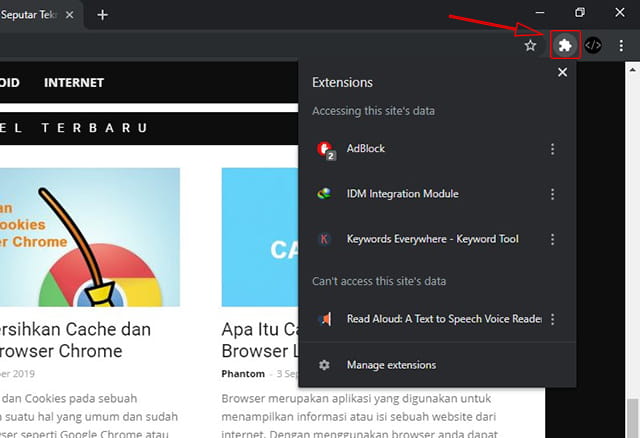640x438 pixels.
Task: Open more options for Keywords Everywhere
Action: 552,239
